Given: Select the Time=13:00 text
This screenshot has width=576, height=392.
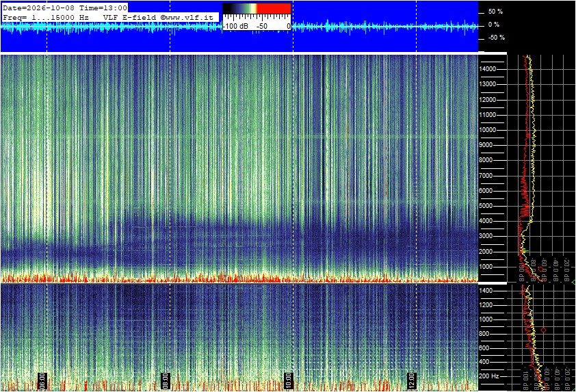Looking at the screenshot, I should coord(103,8).
